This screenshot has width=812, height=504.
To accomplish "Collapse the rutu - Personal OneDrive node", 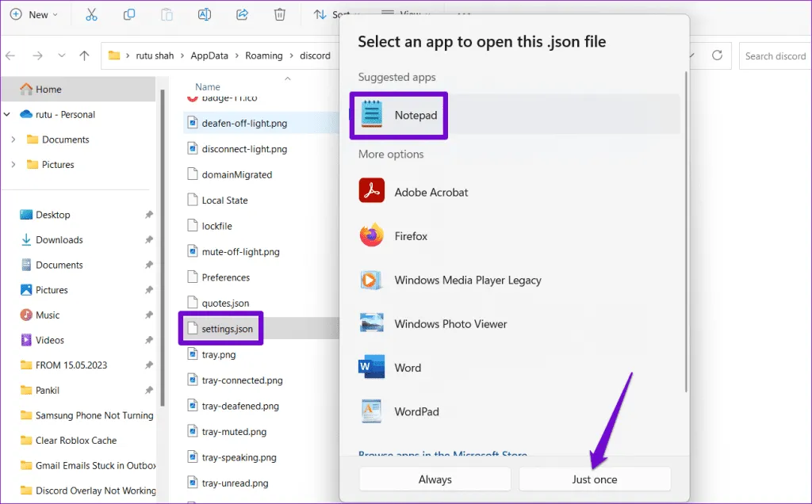I will 7,114.
